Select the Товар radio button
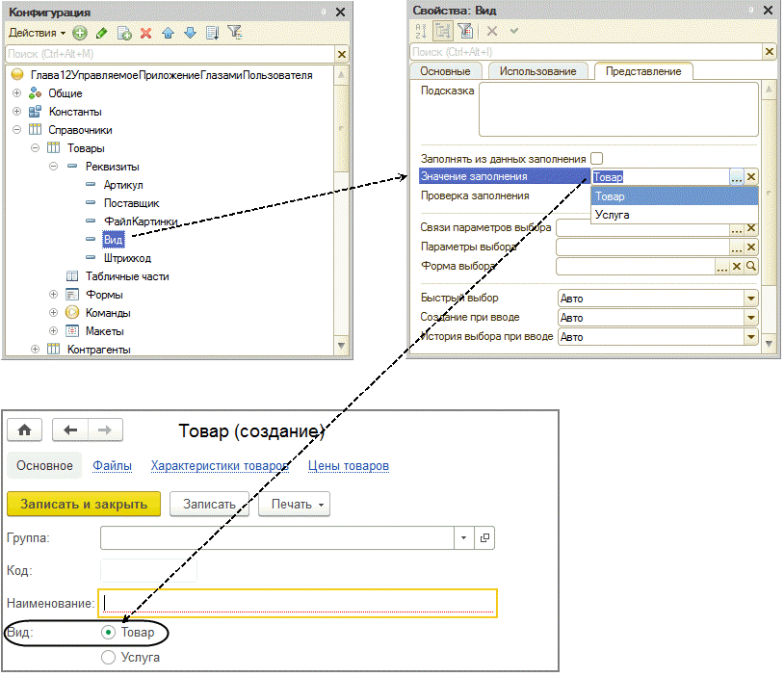The height and width of the screenshot is (677, 784). tap(109, 633)
